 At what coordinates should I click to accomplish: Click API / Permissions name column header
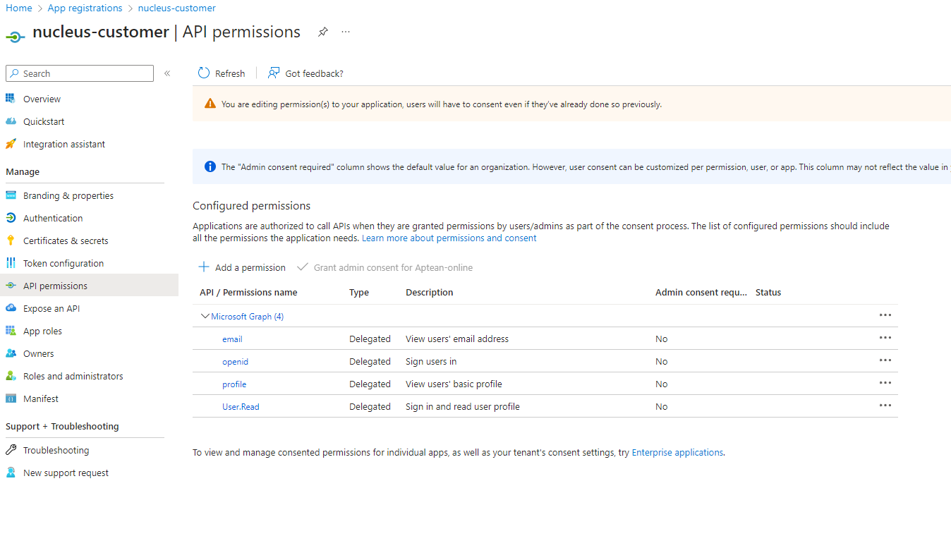click(248, 293)
